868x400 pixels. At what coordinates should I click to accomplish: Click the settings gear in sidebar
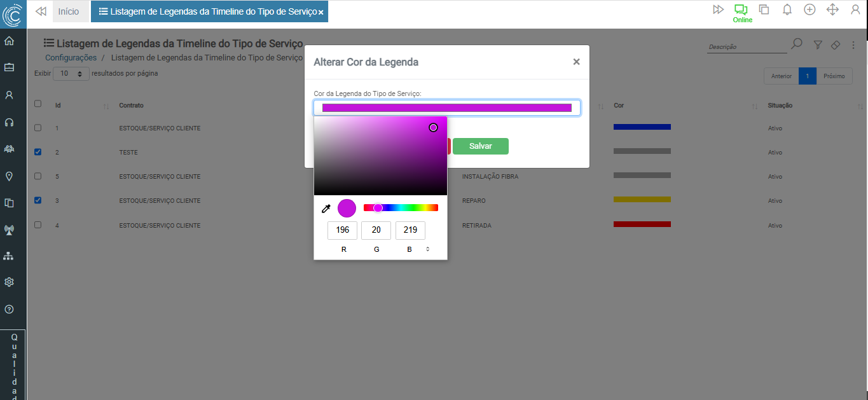click(x=10, y=282)
